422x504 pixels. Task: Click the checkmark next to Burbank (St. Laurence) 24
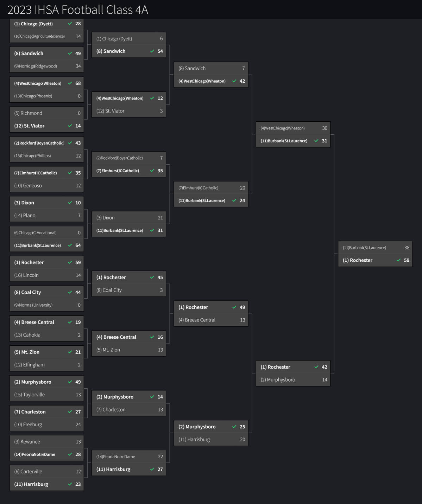point(234,200)
